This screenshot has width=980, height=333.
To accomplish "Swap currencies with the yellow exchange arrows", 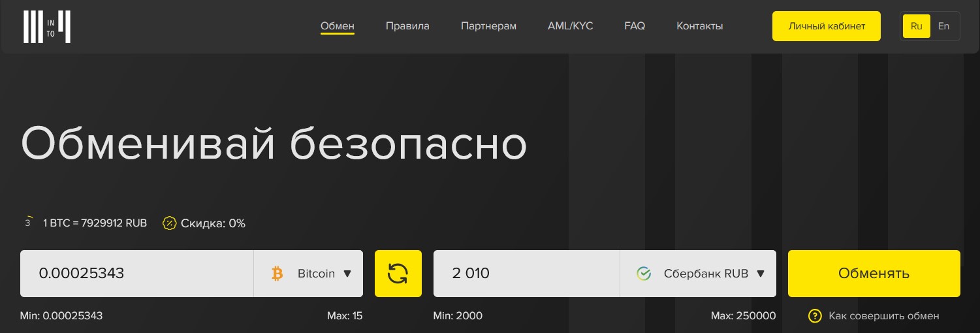I will tap(398, 274).
